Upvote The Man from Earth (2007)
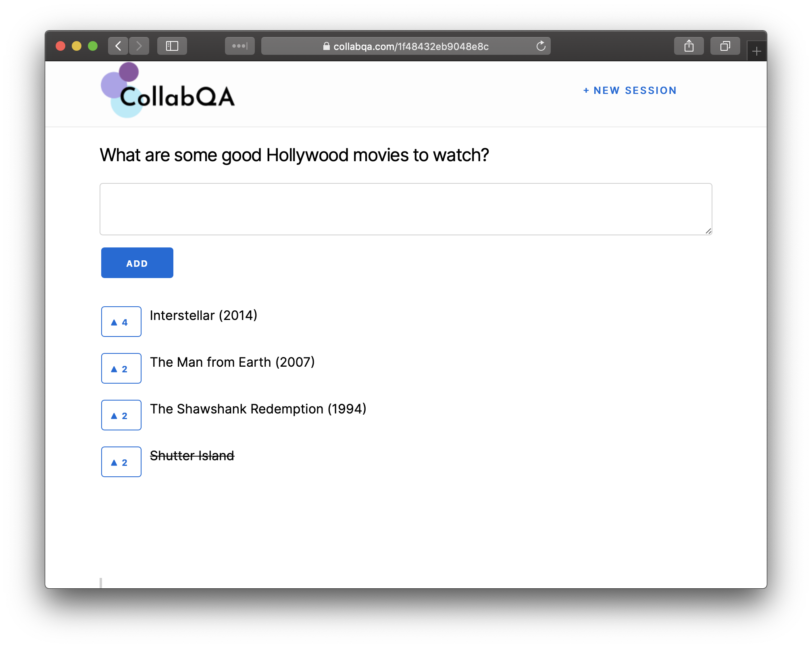Screen dimensions: 812x648 (121, 368)
